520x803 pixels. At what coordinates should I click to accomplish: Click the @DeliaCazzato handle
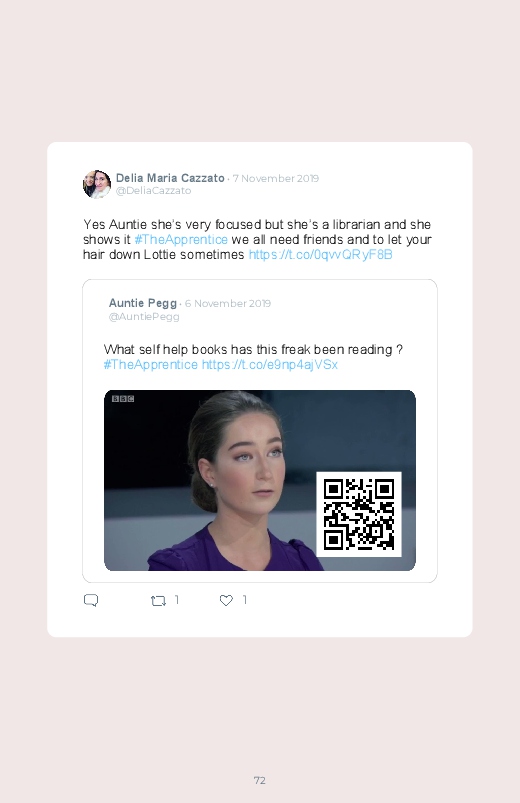coord(154,191)
